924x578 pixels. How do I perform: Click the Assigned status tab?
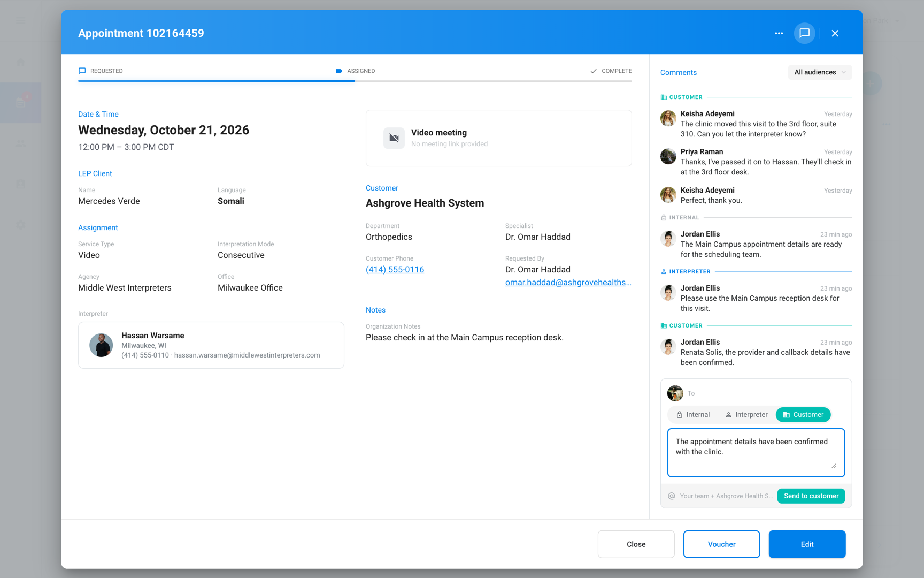point(355,71)
